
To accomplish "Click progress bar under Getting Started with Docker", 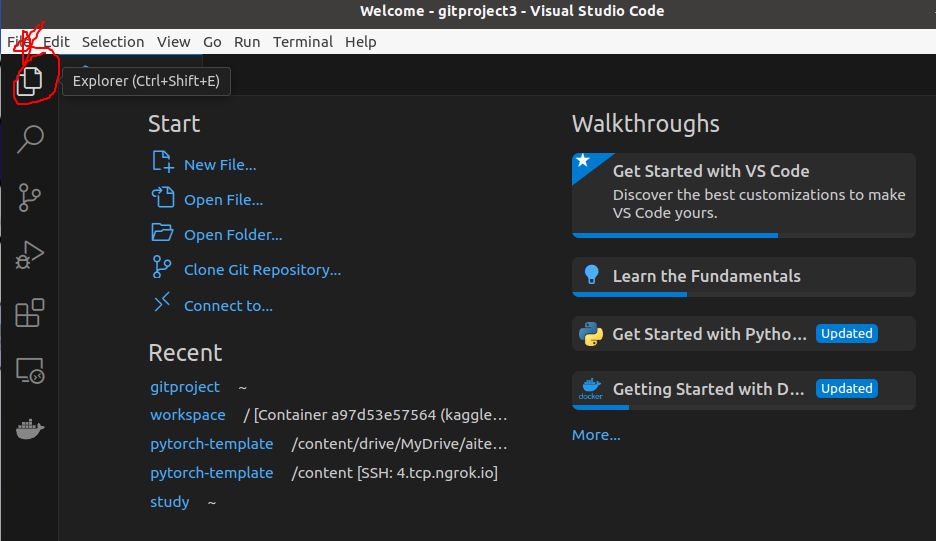I will pyautogui.click(x=744, y=407).
